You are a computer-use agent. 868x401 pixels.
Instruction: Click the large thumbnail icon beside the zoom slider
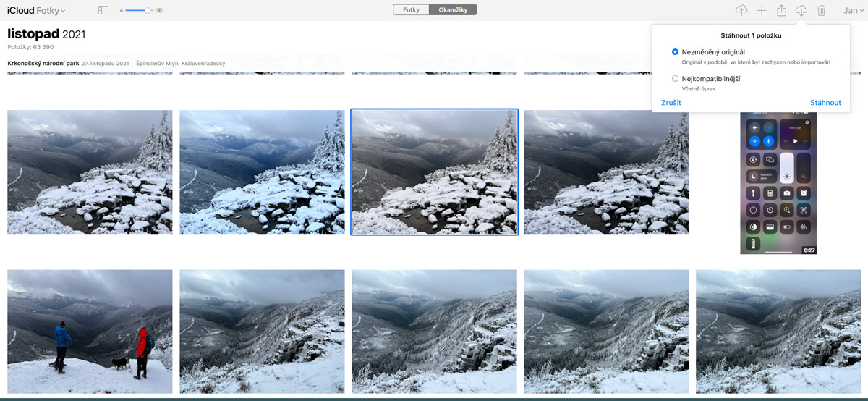[x=159, y=11]
